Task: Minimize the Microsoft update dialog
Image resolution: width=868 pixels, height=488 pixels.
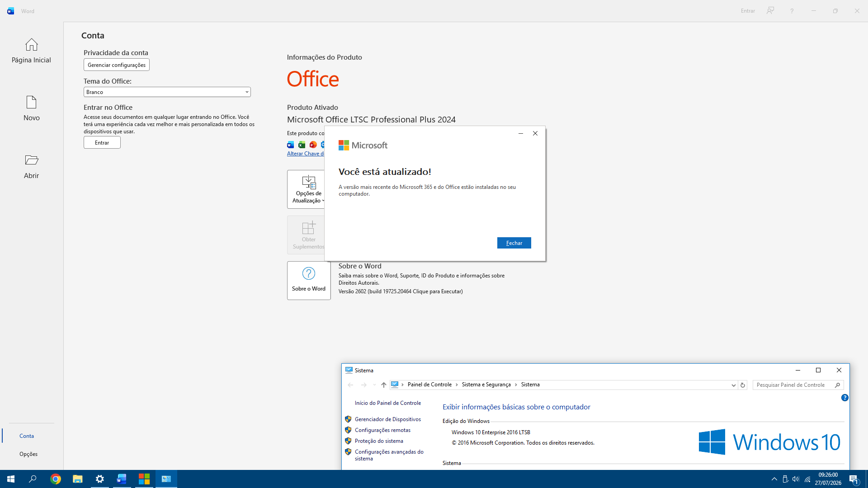Action: tap(521, 133)
